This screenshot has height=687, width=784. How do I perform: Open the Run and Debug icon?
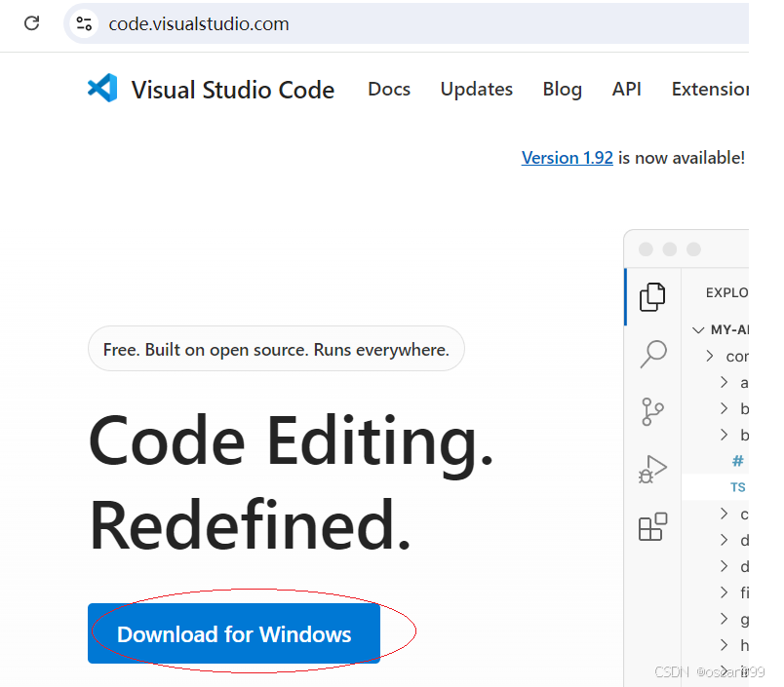coord(652,469)
